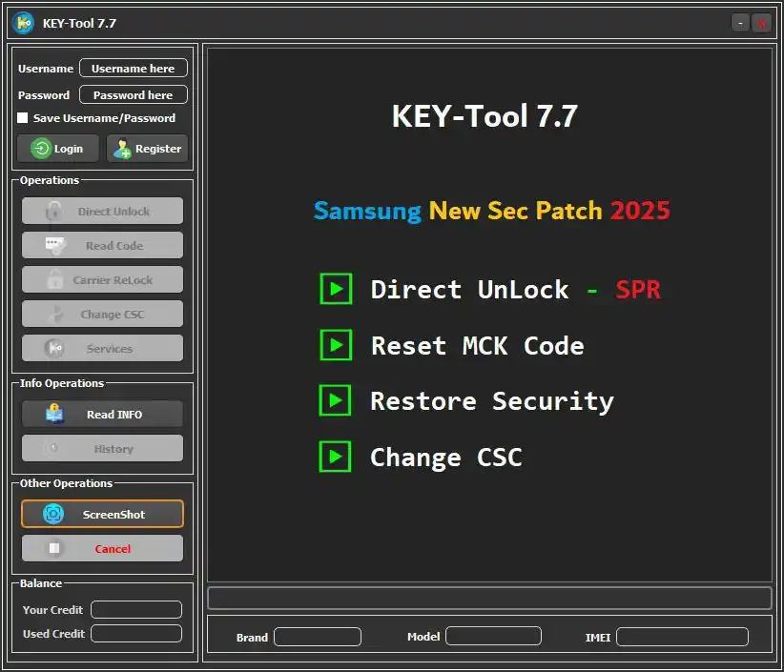Click play icon beside Direct UnLock - SPR
Screen dimensions: 784x672
tap(336, 289)
